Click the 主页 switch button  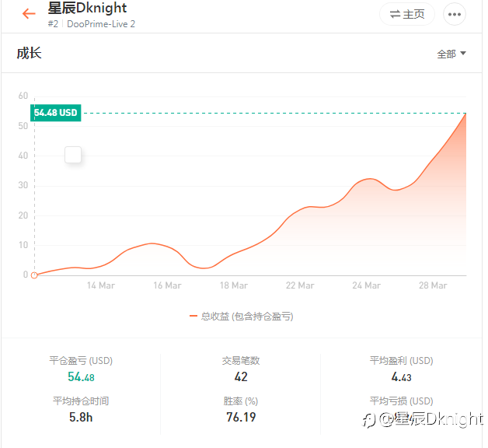coord(407,14)
